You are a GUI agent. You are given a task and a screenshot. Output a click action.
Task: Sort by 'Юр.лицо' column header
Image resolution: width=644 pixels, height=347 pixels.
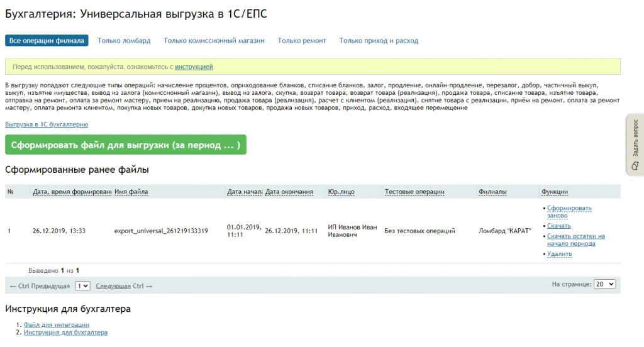point(341,192)
